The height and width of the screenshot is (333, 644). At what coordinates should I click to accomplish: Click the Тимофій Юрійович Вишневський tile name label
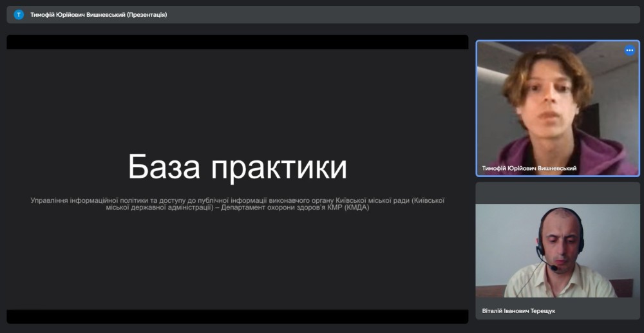tap(529, 168)
